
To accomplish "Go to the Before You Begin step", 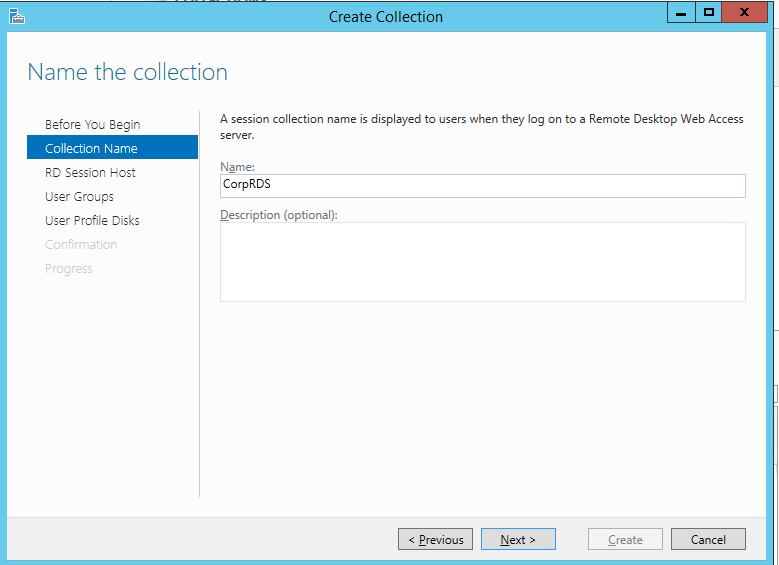I will [x=92, y=124].
